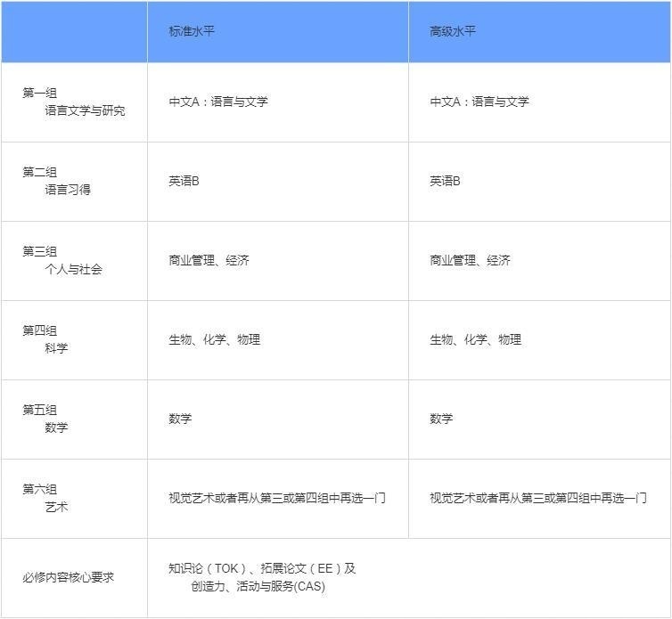Viewport: 672px width, 619px height.
Task: Select 生物、化学、物理 under 高级水平
Action: pyautogui.click(x=475, y=339)
